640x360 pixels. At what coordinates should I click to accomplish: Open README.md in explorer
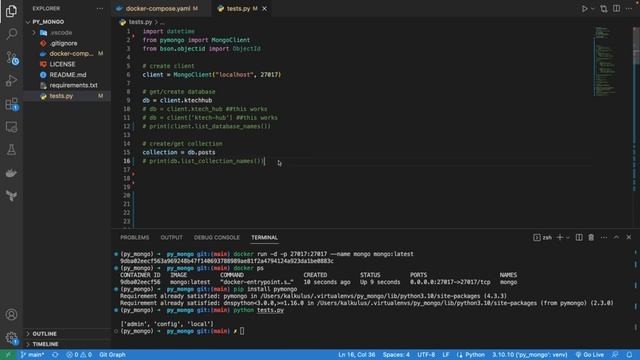click(x=68, y=75)
